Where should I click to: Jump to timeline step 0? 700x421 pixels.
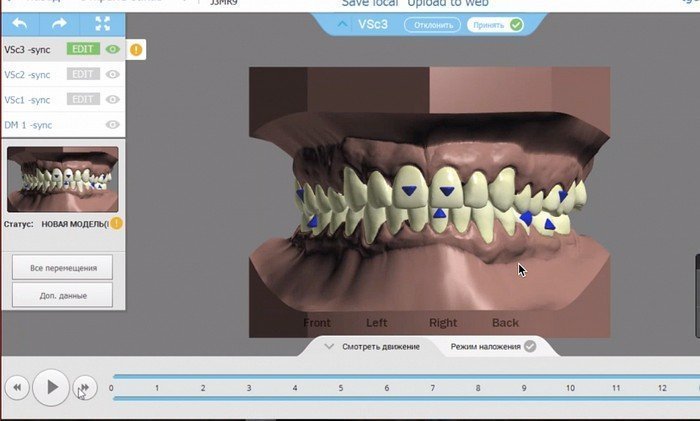(x=111, y=388)
